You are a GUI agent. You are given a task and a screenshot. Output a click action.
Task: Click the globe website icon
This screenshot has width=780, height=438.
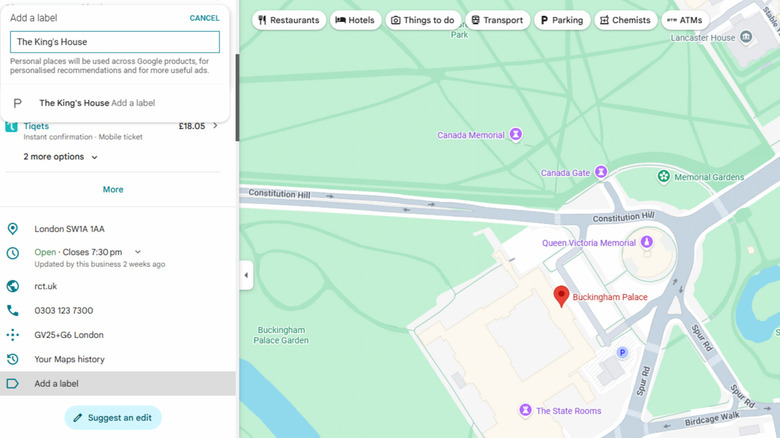[12, 286]
